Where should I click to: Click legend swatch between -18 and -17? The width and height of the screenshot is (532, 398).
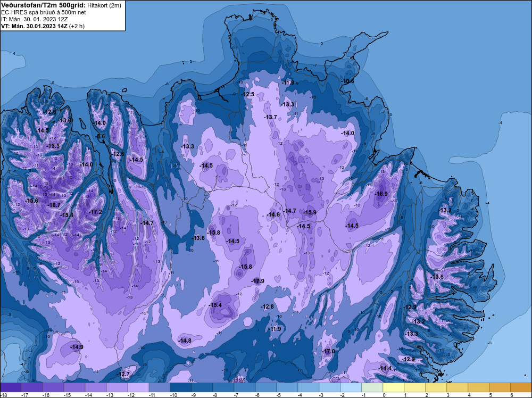tap(11, 387)
